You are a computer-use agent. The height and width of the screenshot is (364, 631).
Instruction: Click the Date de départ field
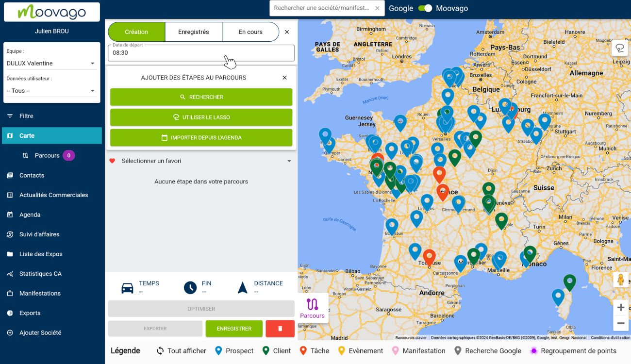point(201,53)
